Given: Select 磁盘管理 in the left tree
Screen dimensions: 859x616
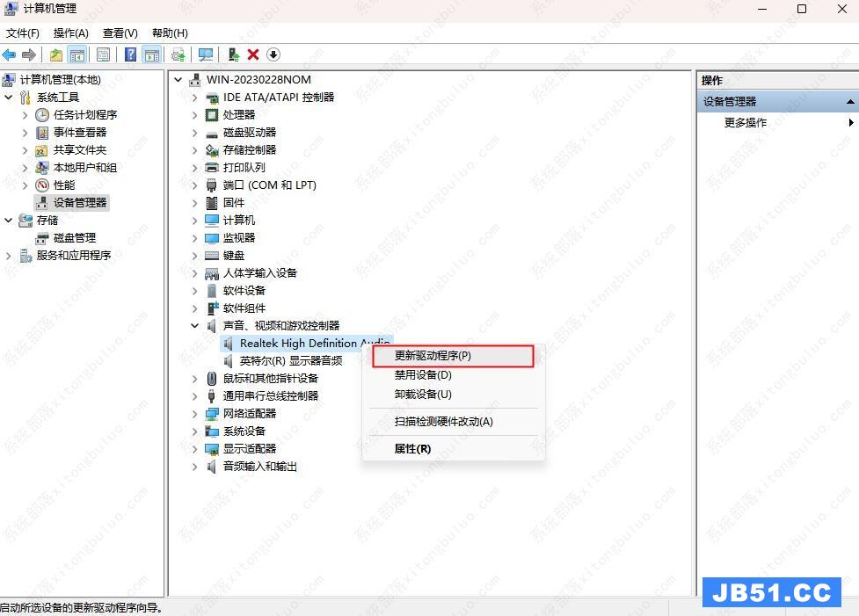Looking at the screenshot, I should (74, 238).
